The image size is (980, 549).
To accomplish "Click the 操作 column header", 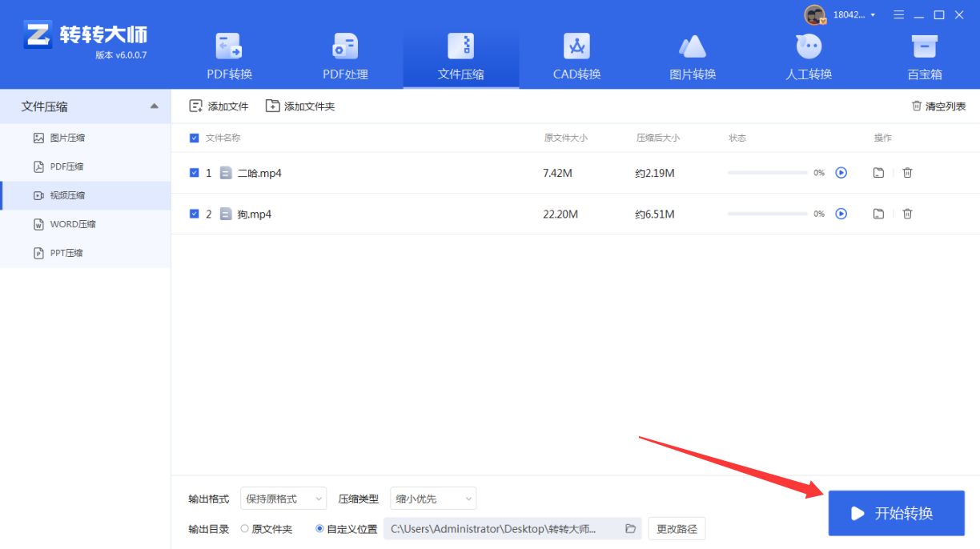I will coord(883,138).
